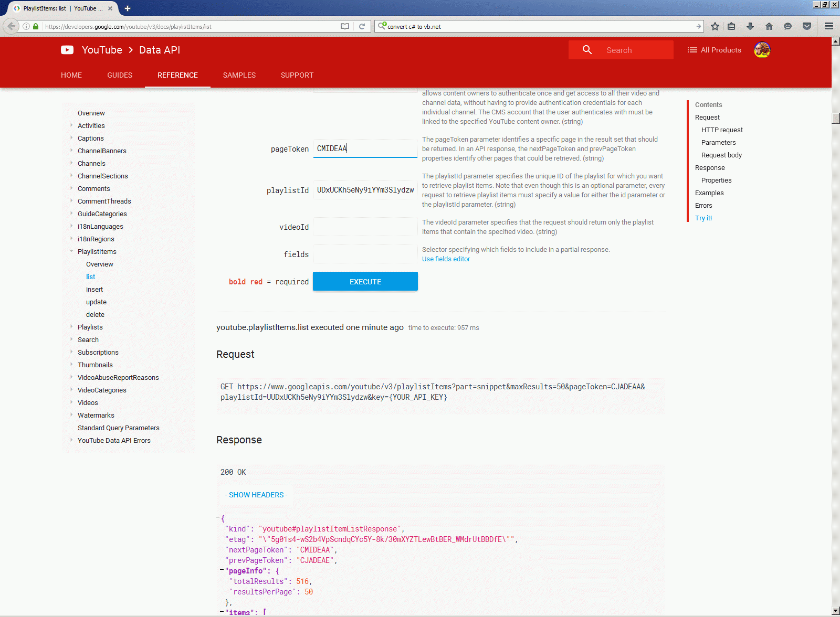Open the SUPPORT tab
This screenshot has height=617, width=840.
click(x=297, y=75)
